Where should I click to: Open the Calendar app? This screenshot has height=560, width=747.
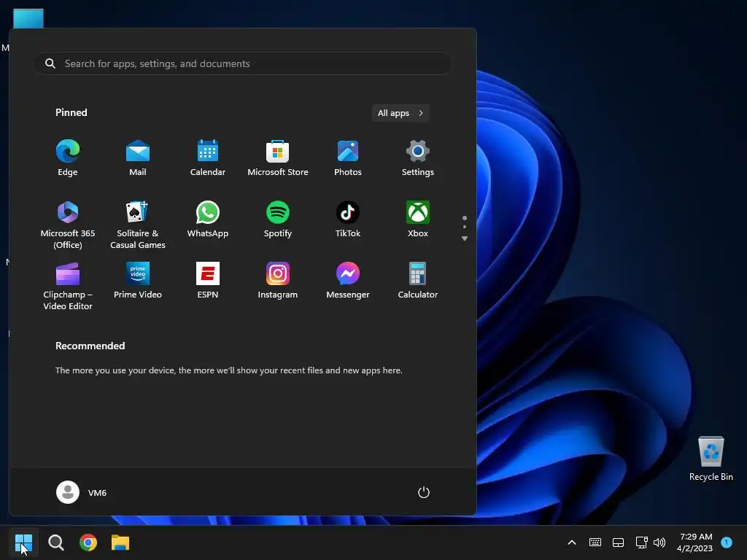[208, 158]
